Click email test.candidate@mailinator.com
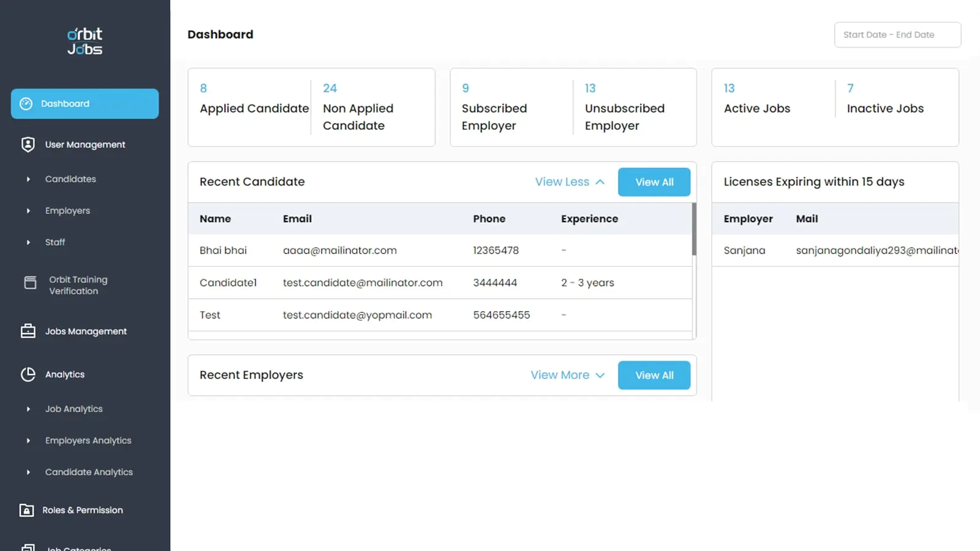The width and height of the screenshot is (980, 551). [x=363, y=283]
